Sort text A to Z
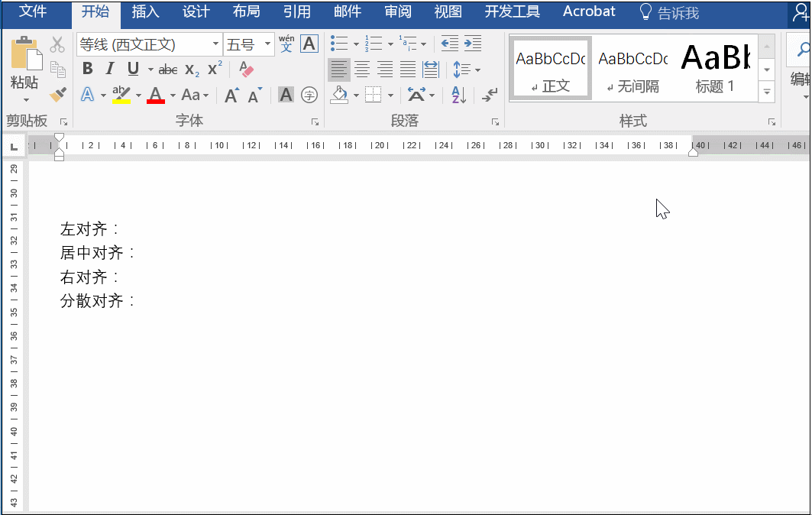The height and width of the screenshot is (515, 812). coord(459,95)
